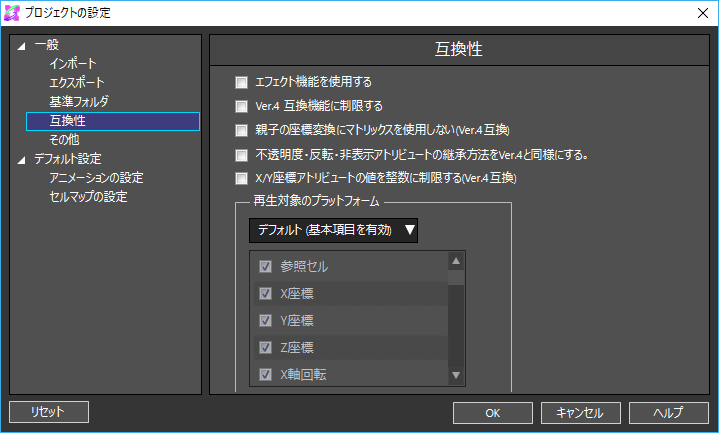719x433 pixels.
Task: Click the リセット button
Action: 49,412
